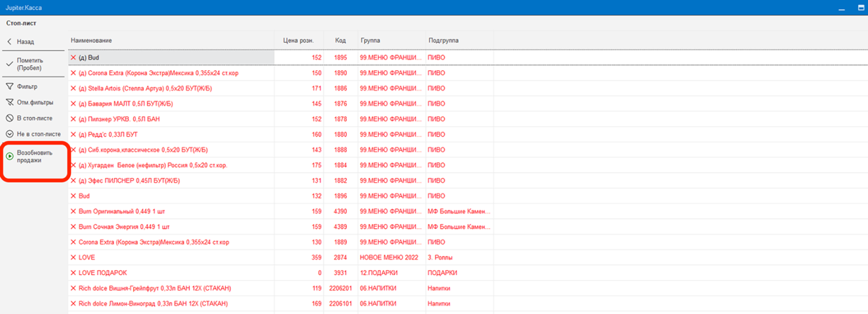This screenshot has height=314, width=868.
Task: Show items В стоп-листе
Action: click(x=32, y=118)
